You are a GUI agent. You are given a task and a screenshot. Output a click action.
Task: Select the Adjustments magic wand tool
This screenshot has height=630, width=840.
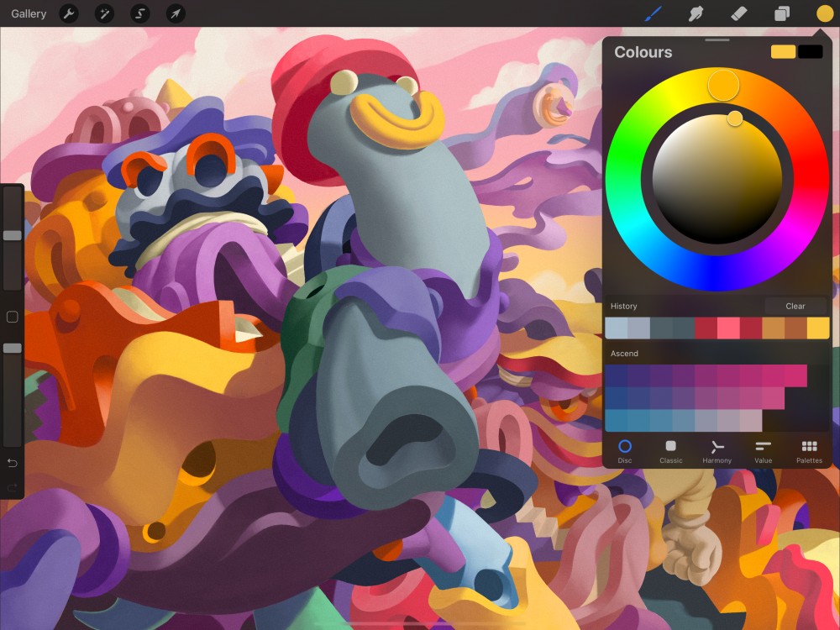click(x=104, y=13)
